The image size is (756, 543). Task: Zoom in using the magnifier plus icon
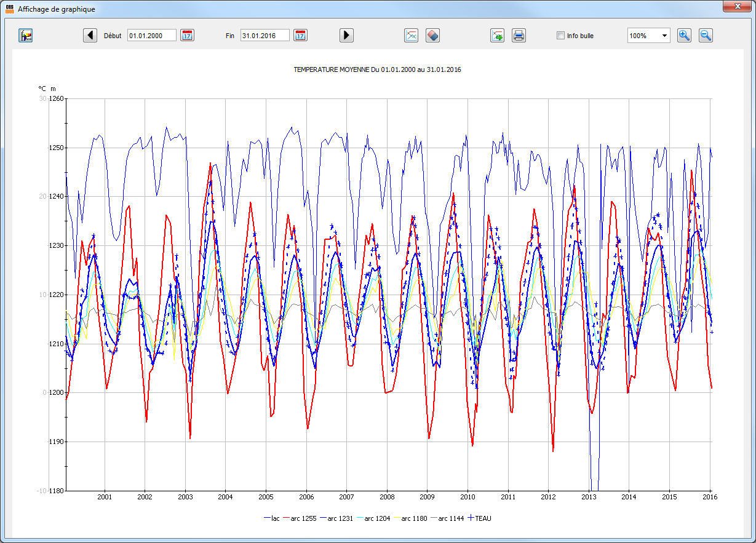684,35
